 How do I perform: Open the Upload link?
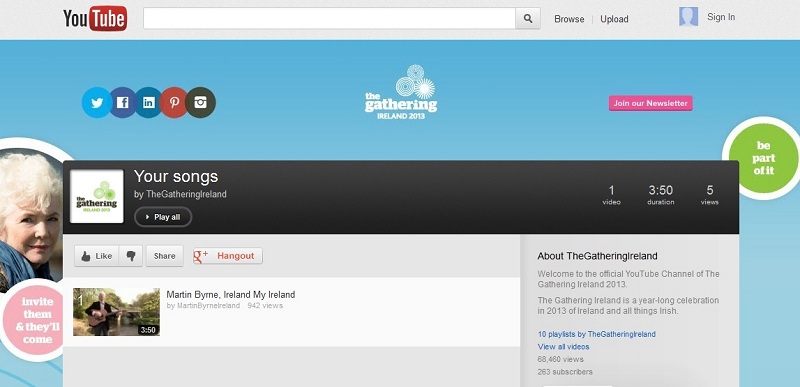[x=614, y=19]
